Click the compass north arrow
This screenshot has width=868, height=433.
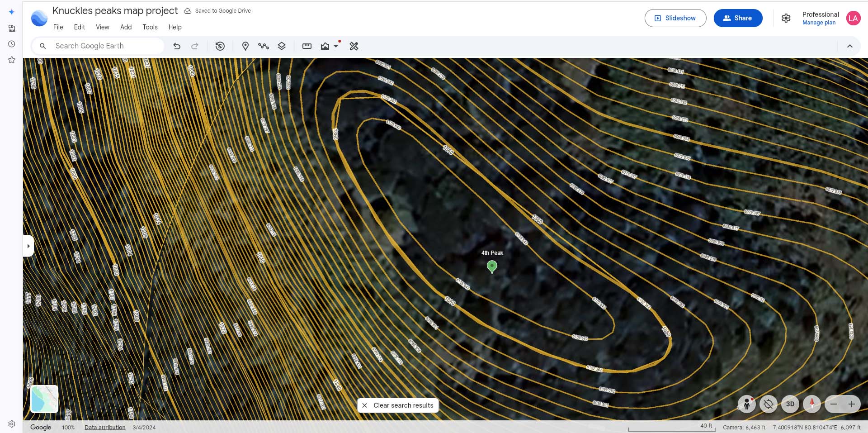(x=812, y=404)
